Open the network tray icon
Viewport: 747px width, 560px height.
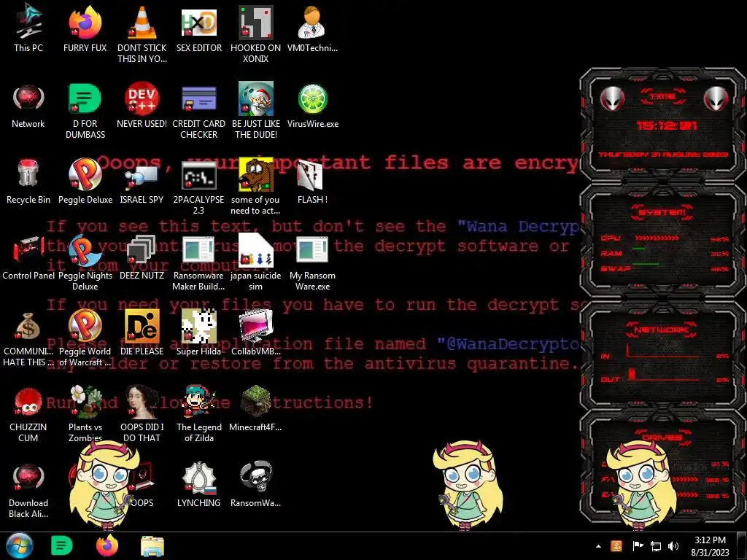tap(656, 546)
